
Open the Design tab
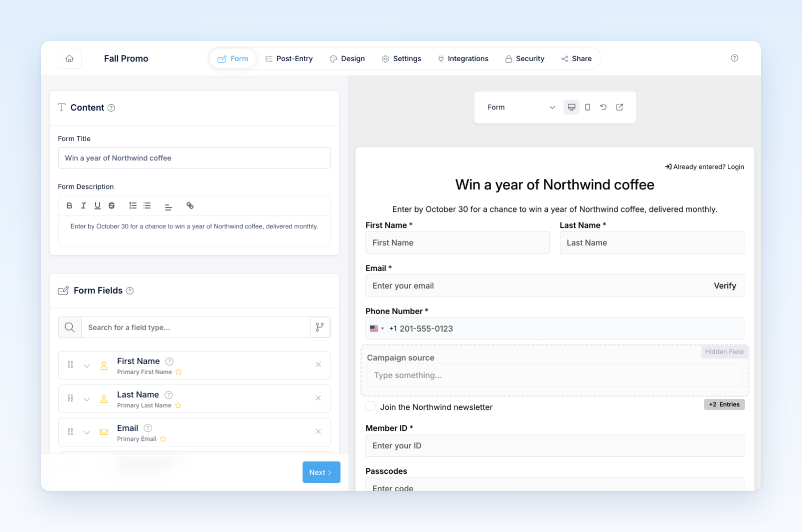point(347,59)
